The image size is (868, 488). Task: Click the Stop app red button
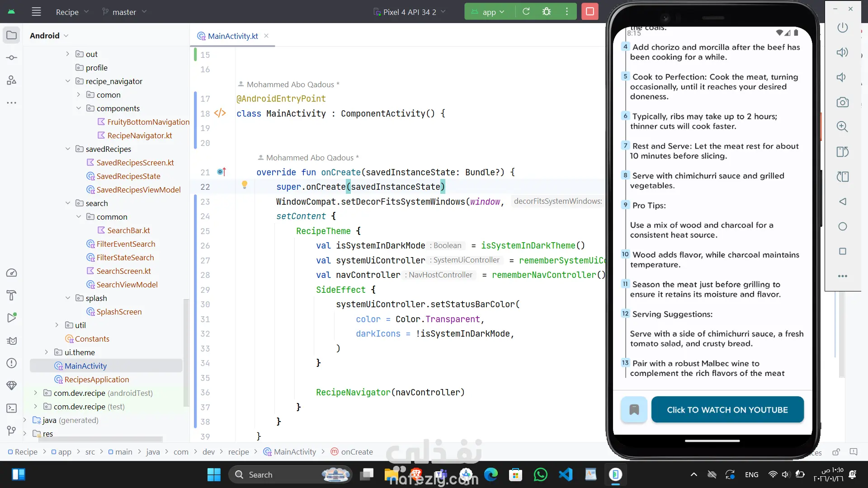coord(590,12)
